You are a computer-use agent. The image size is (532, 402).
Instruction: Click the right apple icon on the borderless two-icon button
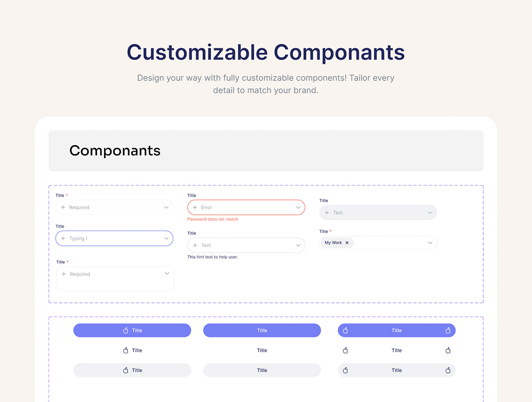point(448,350)
